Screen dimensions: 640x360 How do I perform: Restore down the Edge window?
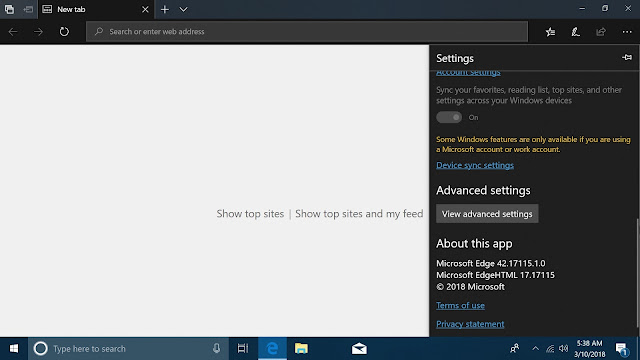click(x=605, y=9)
